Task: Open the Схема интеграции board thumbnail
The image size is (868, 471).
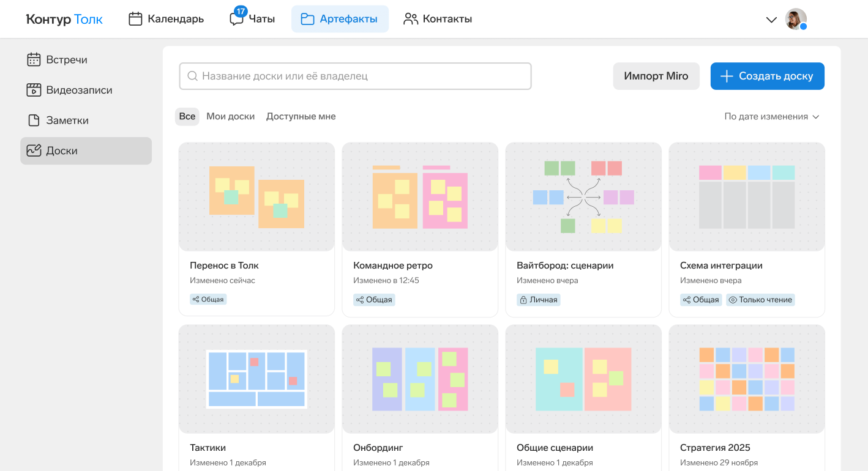Action: [x=747, y=197]
